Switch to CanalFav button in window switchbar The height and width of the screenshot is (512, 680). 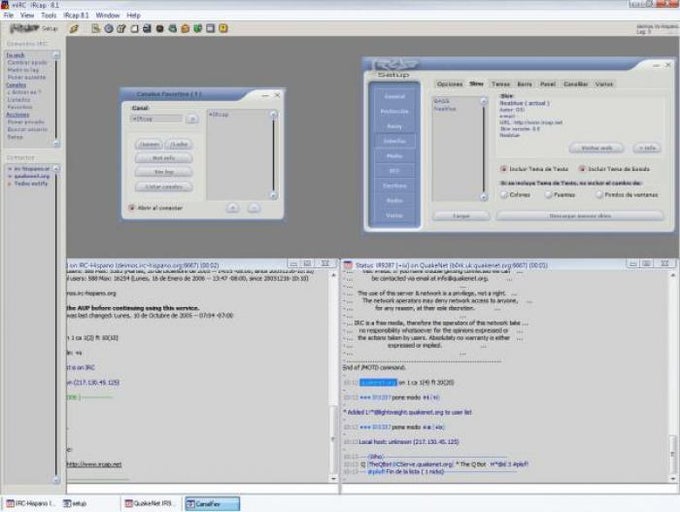coord(212,504)
